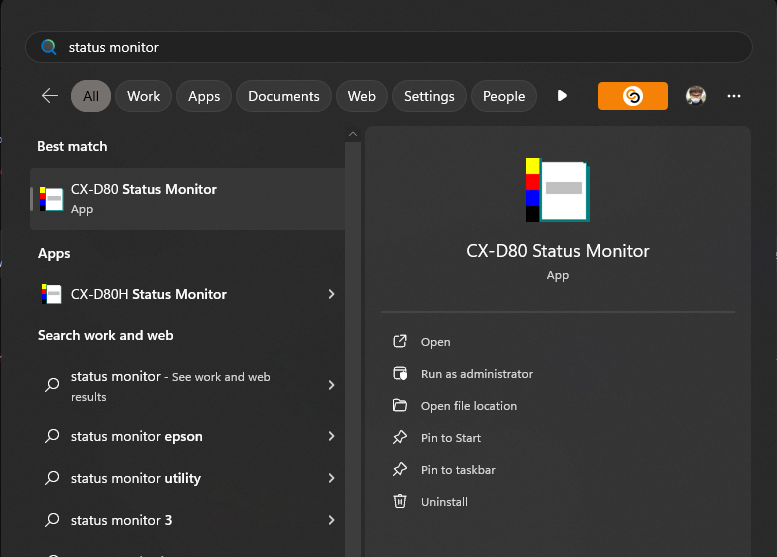This screenshot has width=777, height=557.
Task: Expand the 'See work and web results' chevron
Action: [332, 385]
